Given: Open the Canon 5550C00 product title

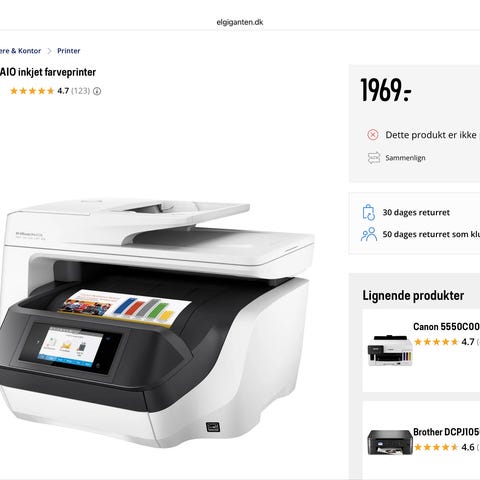Looking at the screenshot, I should [446, 327].
